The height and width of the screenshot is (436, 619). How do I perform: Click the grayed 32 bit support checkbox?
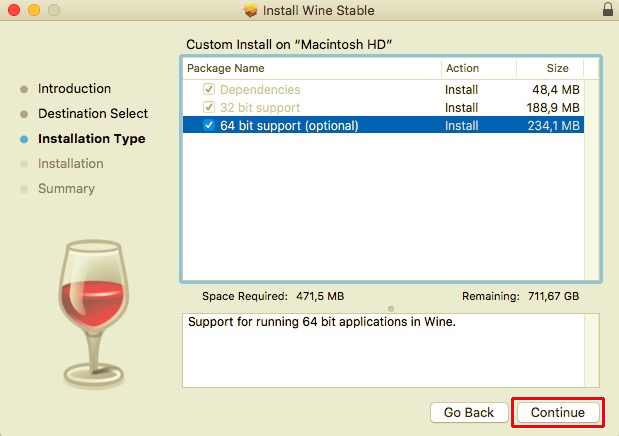(209, 107)
